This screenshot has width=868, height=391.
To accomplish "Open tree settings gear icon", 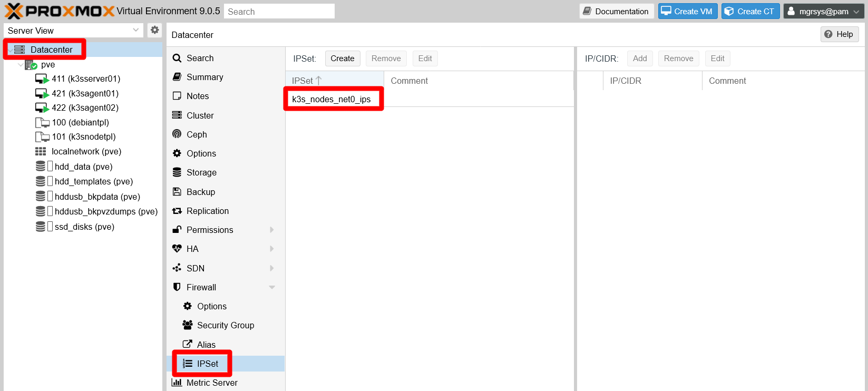I will click(154, 30).
